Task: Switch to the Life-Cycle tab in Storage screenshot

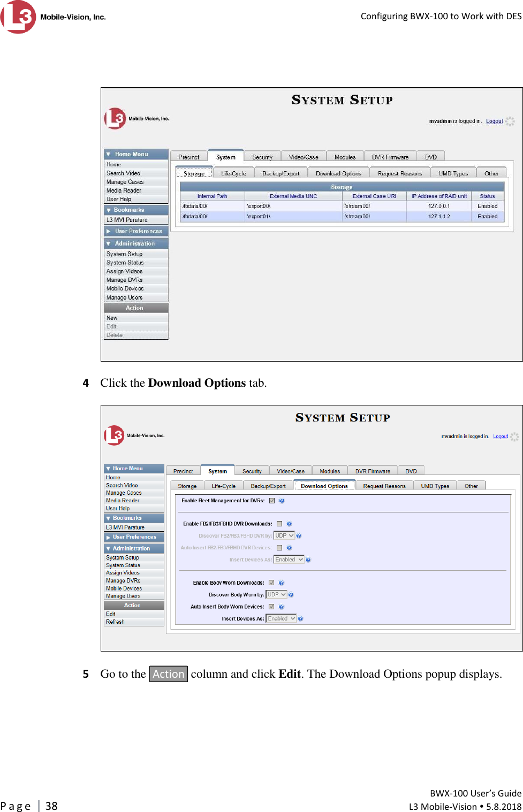Action: tap(233, 173)
